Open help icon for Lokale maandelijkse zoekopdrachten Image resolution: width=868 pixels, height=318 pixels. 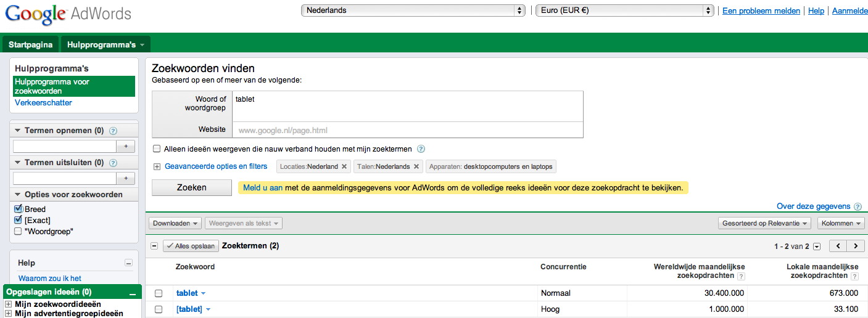[x=854, y=276]
